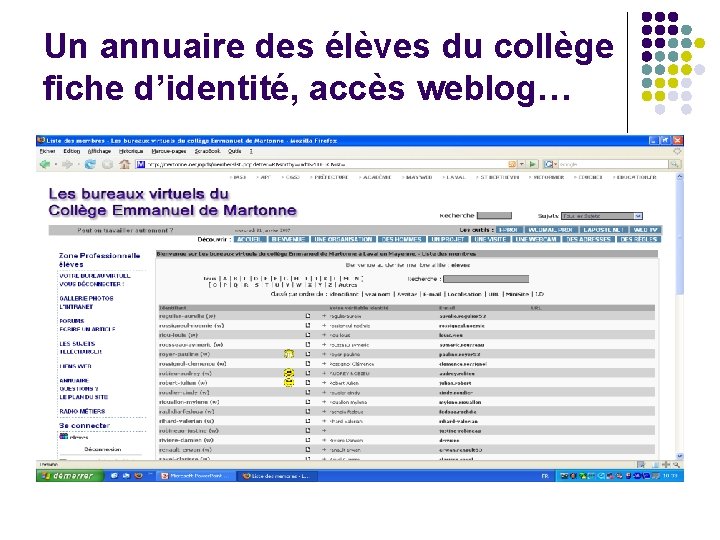
Task: Open the Outils menu
Action: 235,151
